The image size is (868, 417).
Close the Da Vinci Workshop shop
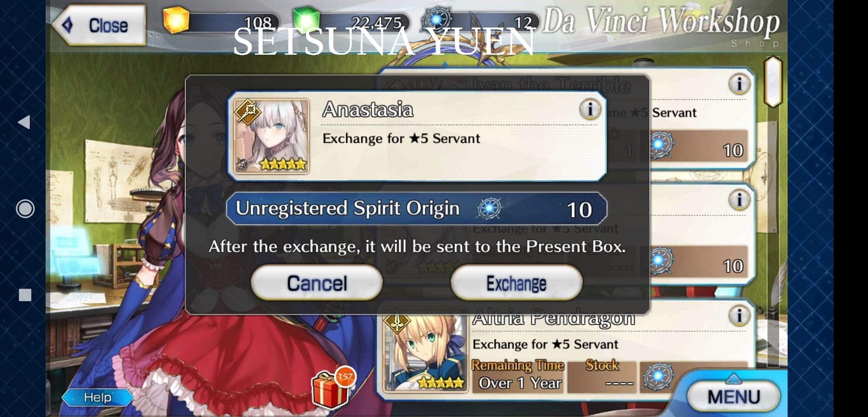pos(99,25)
